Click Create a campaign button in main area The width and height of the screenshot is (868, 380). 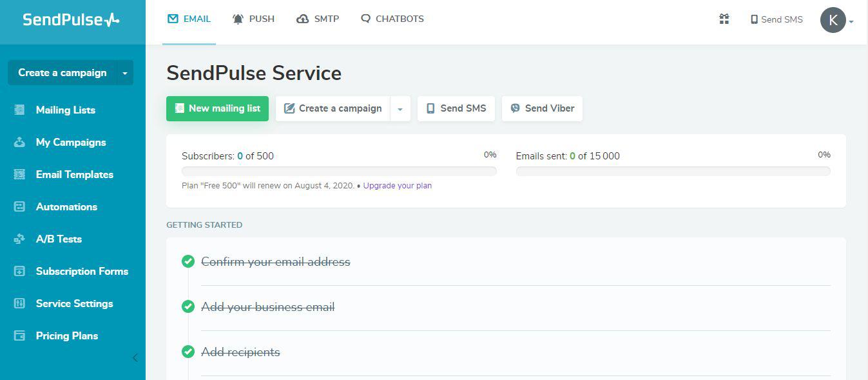pyautogui.click(x=333, y=108)
